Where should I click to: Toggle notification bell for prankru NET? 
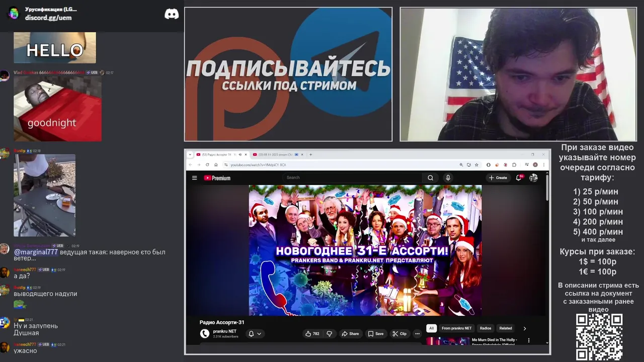click(251, 333)
